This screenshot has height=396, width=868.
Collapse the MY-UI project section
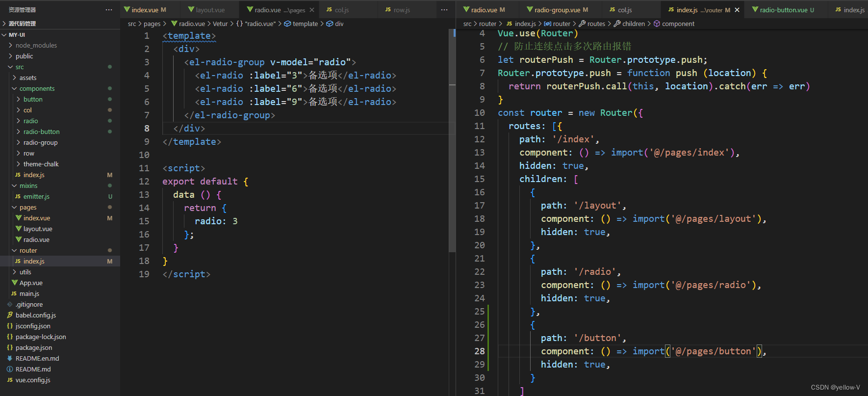pos(4,35)
